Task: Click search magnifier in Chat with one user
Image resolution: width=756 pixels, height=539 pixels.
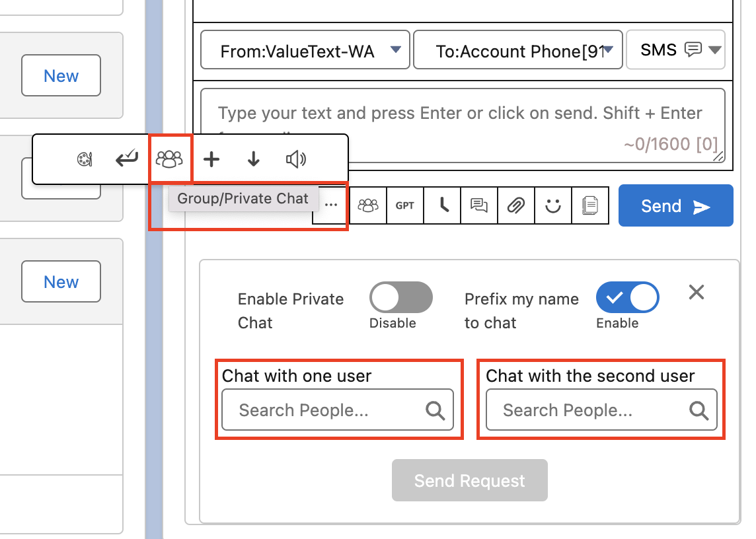Action: [435, 410]
